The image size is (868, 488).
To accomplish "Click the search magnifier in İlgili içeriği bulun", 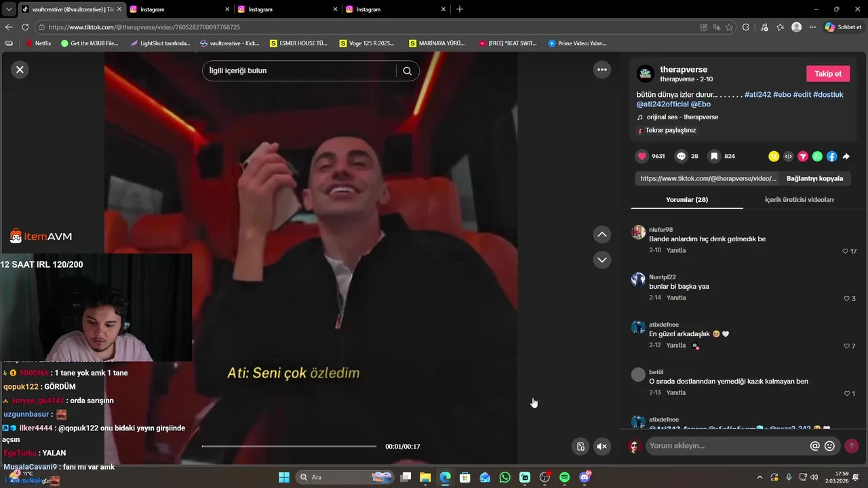I will tap(407, 71).
